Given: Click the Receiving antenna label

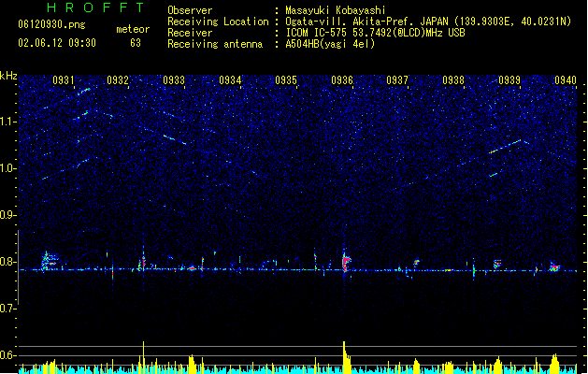Looking at the screenshot, I should point(215,44).
